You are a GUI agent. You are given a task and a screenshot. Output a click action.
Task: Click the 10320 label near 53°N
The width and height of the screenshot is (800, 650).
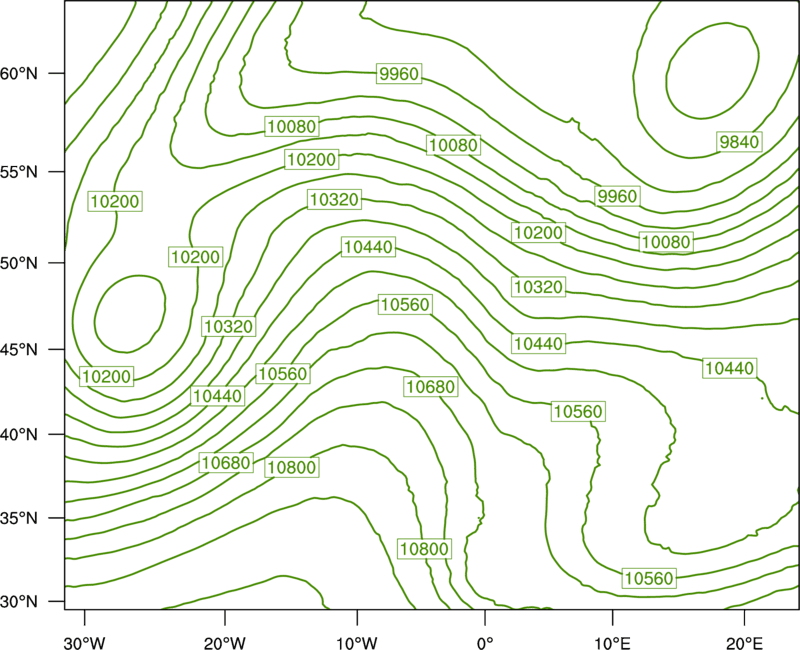tap(335, 199)
